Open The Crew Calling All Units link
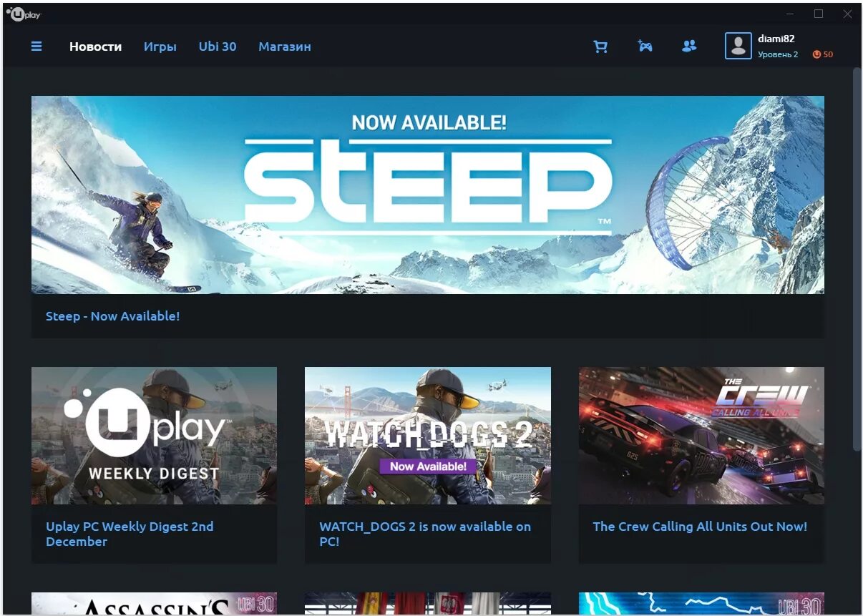The height and width of the screenshot is (616, 863). (x=700, y=527)
